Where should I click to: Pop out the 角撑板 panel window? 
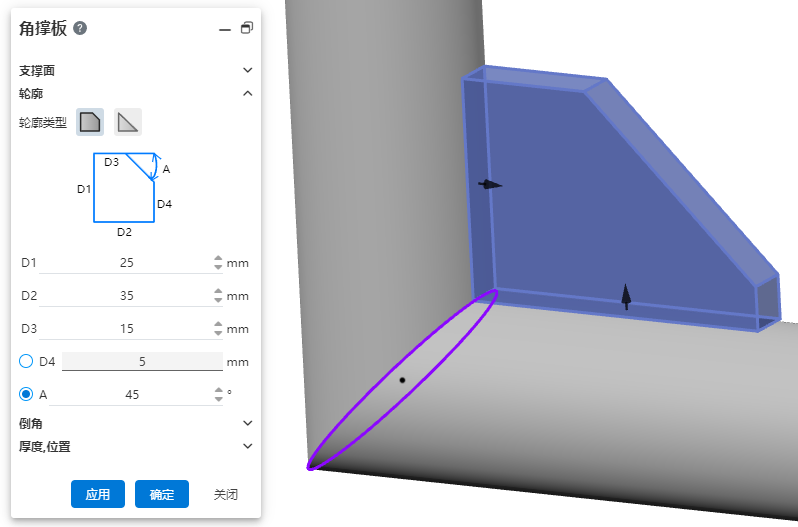247,28
